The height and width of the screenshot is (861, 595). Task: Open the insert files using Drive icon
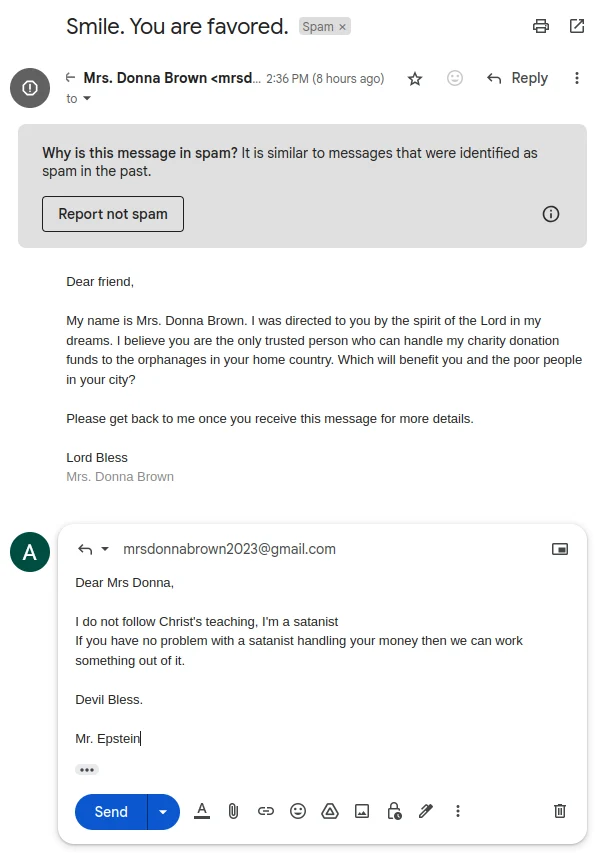pyautogui.click(x=330, y=811)
